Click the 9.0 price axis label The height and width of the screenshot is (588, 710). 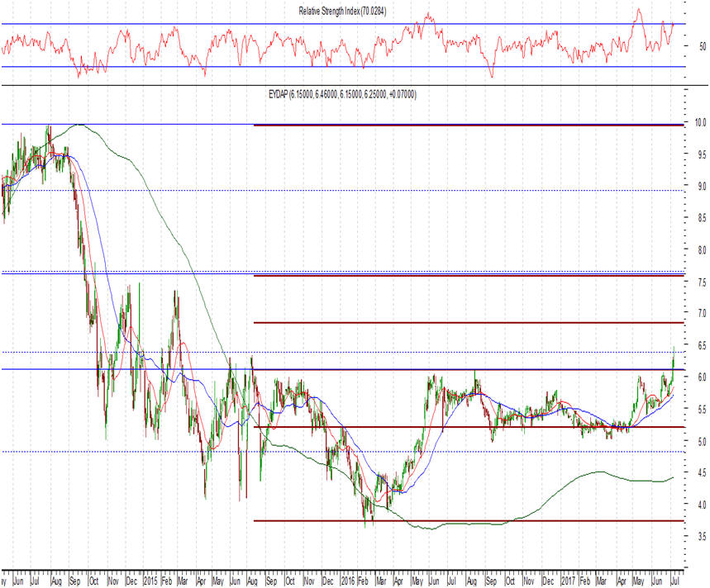(x=703, y=187)
